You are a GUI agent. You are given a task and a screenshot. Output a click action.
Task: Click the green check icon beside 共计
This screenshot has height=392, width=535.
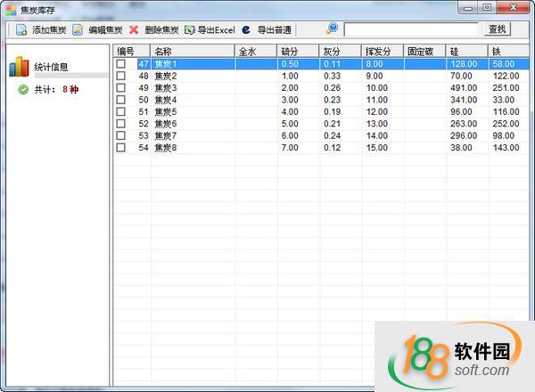(x=23, y=89)
